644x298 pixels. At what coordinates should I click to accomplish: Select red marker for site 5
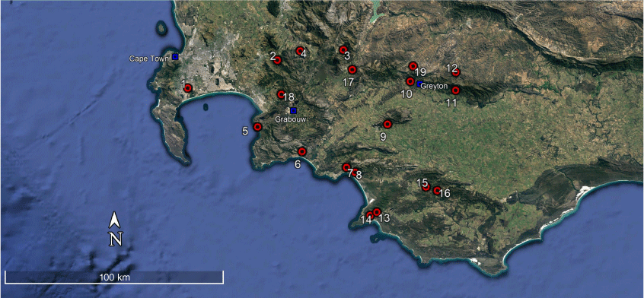257,127
